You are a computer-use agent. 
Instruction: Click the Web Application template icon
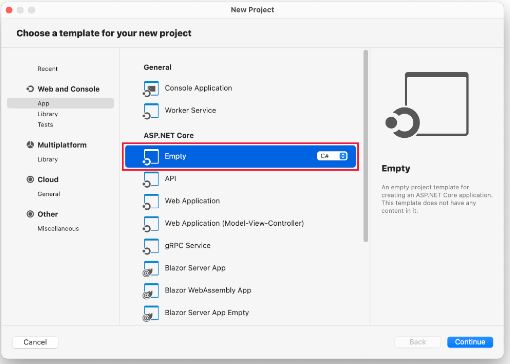(x=151, y=202)
